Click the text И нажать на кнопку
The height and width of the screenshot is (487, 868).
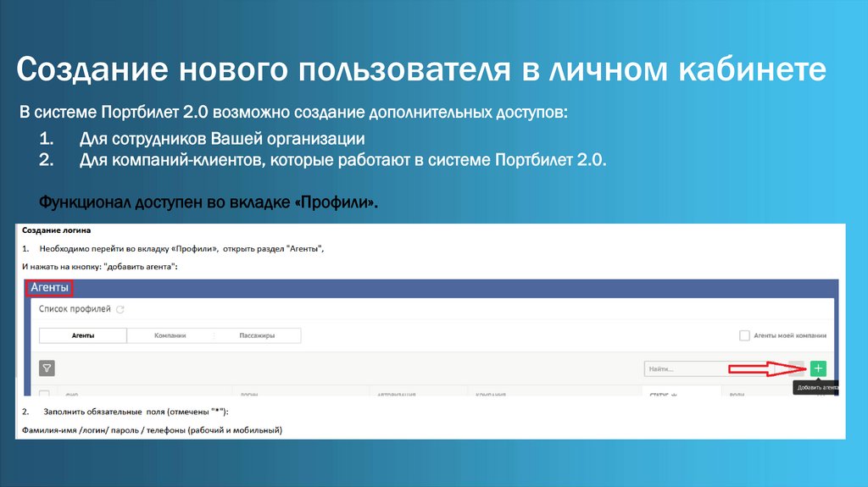[100, 267]
